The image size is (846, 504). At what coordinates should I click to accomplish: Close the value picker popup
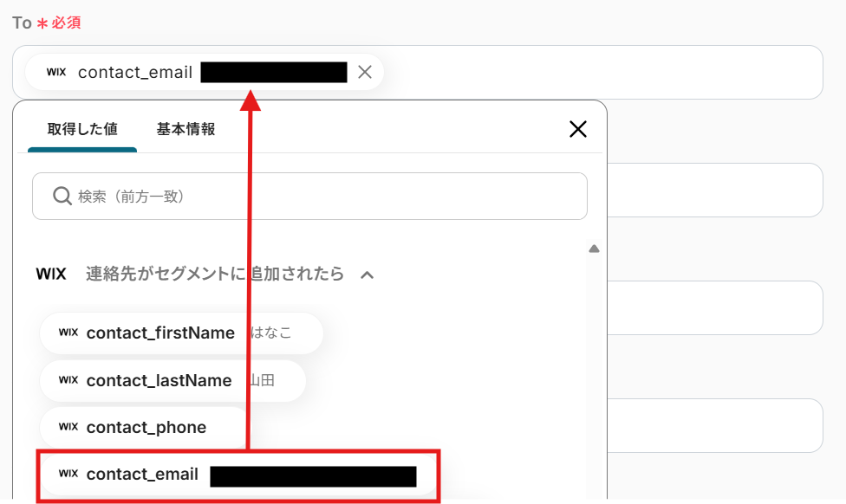(x=578, y=129)
